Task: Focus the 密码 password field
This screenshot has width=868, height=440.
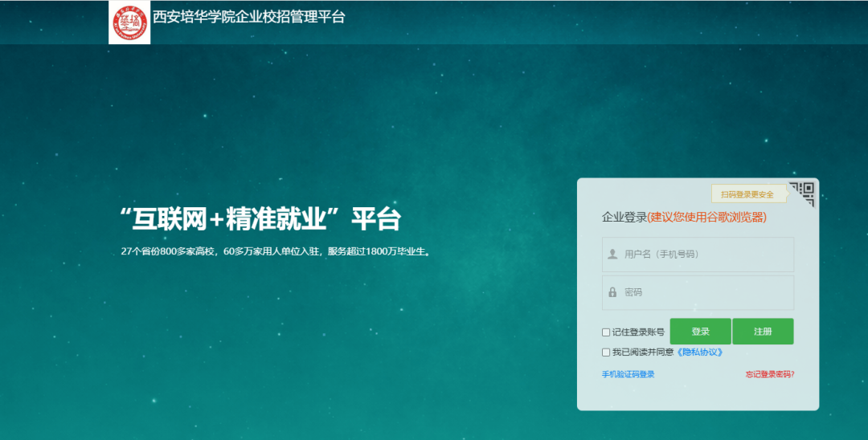Action: coord(698,292)
